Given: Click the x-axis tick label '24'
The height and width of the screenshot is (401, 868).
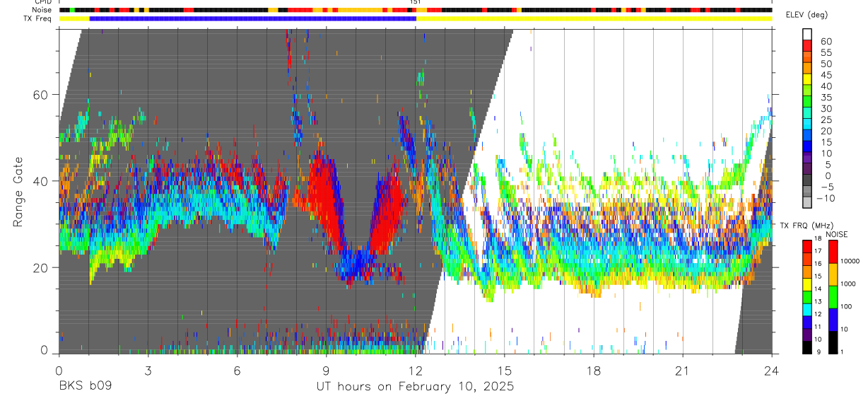Looking at the screenshot, I should point(772,371).
